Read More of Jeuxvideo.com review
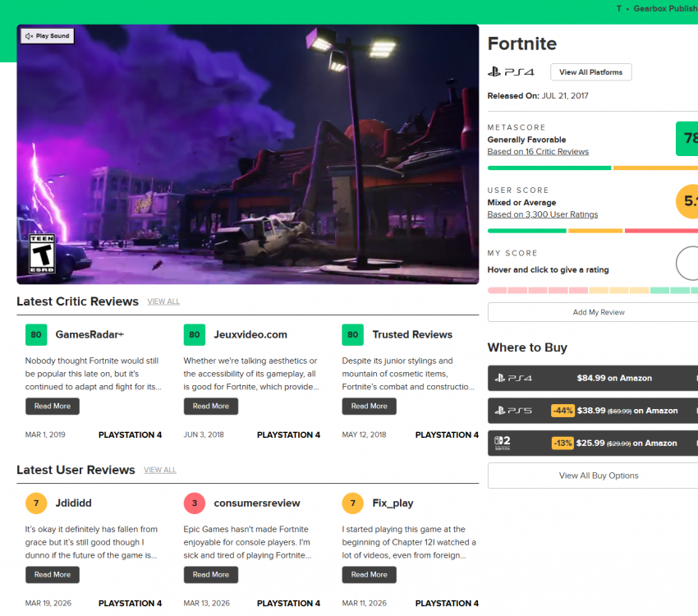Viewport: 698px width, 616px height. pos(211,407)
